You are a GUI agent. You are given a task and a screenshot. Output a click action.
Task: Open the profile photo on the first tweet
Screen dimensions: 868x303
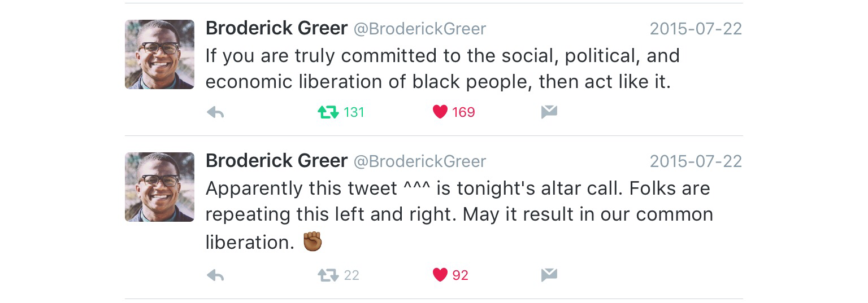[159, 55]
